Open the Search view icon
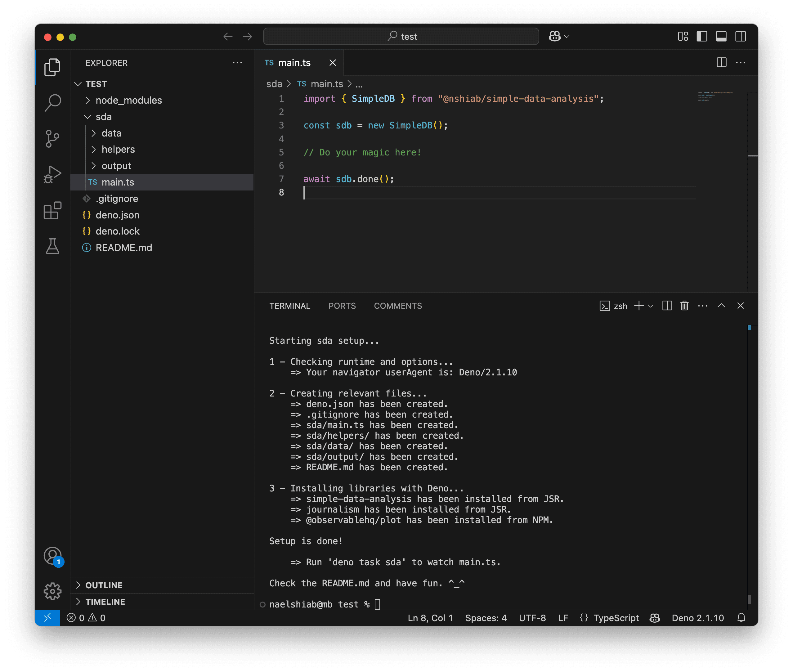 (x=52, y=103)
